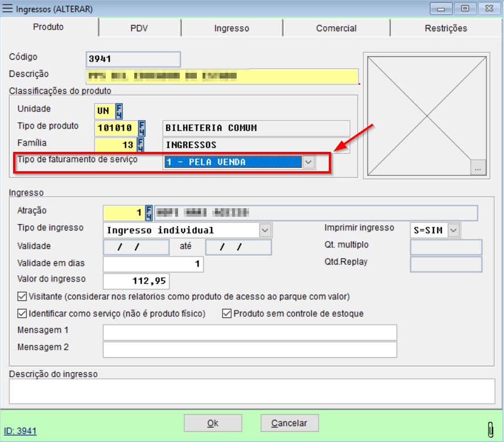The width and height of the screenshot is (504, 442).
Task: Click the ellipsis image browse button
Action: 478,168
